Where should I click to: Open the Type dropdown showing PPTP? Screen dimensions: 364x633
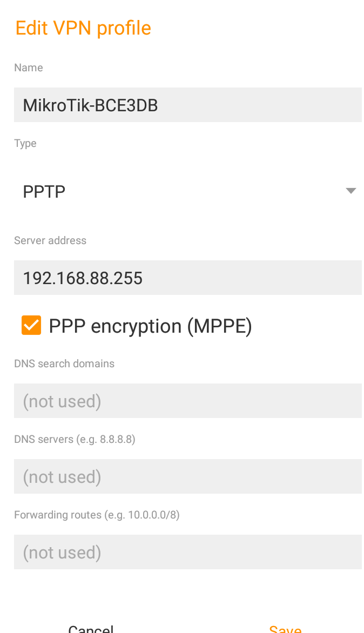tap(178, 191)
